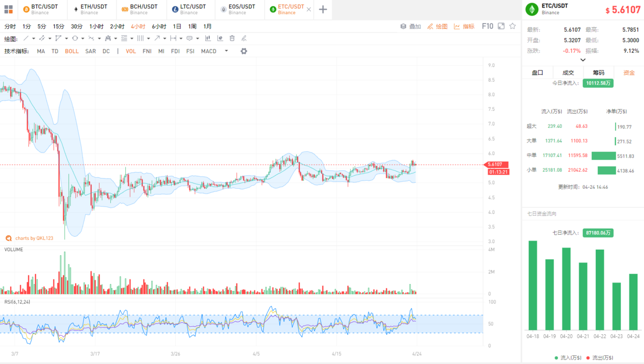Open Fibonacci tool dropdown arrow
This screenshot has height=364, width=644.
(132, 38)
